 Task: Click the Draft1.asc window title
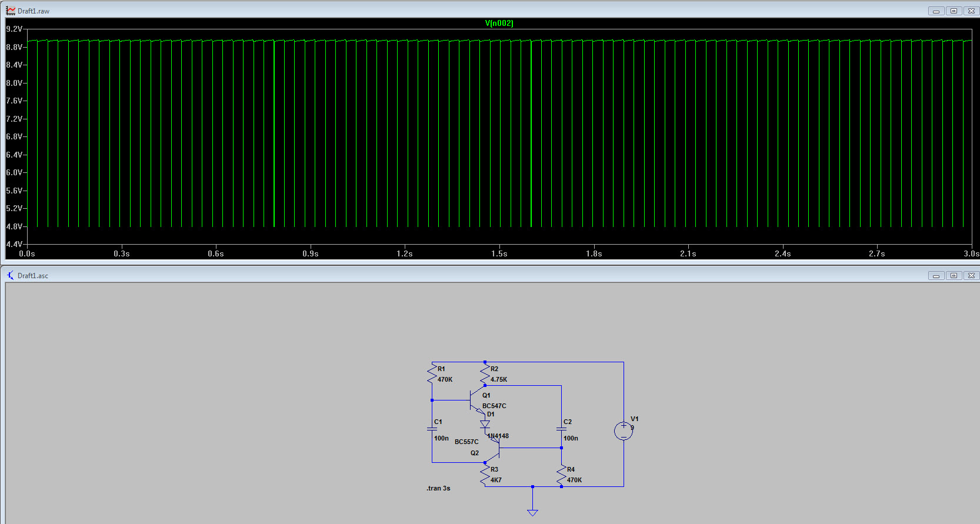pos(33,276)
